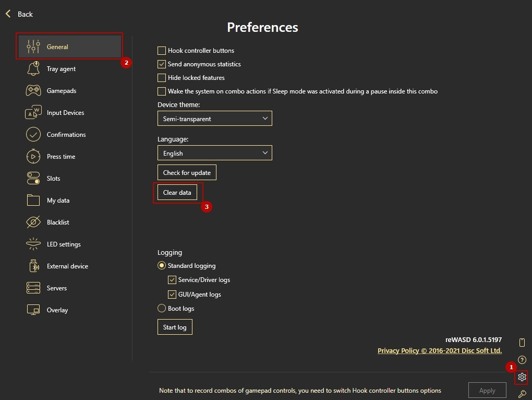Click the help question mark icon
The height and width of the screenshot is (400, 532).
(x=522, y=360)
